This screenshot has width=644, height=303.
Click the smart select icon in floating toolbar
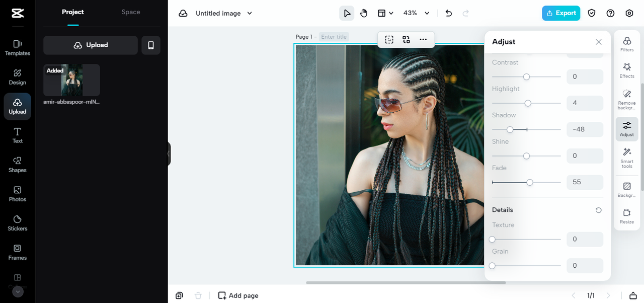coord(389,40)
